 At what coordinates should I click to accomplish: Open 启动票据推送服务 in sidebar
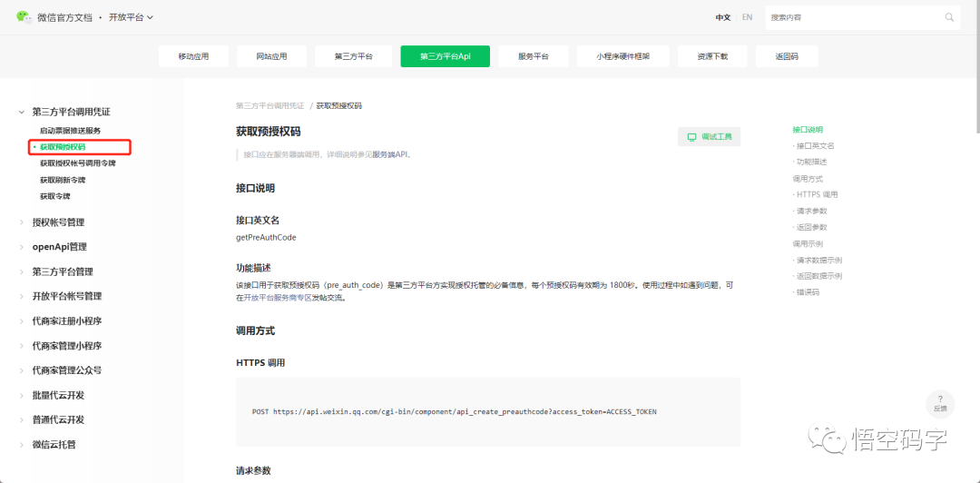(x=70, y=131)
